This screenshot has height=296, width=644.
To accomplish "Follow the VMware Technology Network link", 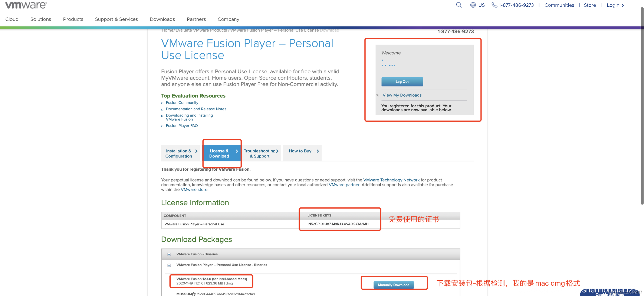I will (391, 180).
